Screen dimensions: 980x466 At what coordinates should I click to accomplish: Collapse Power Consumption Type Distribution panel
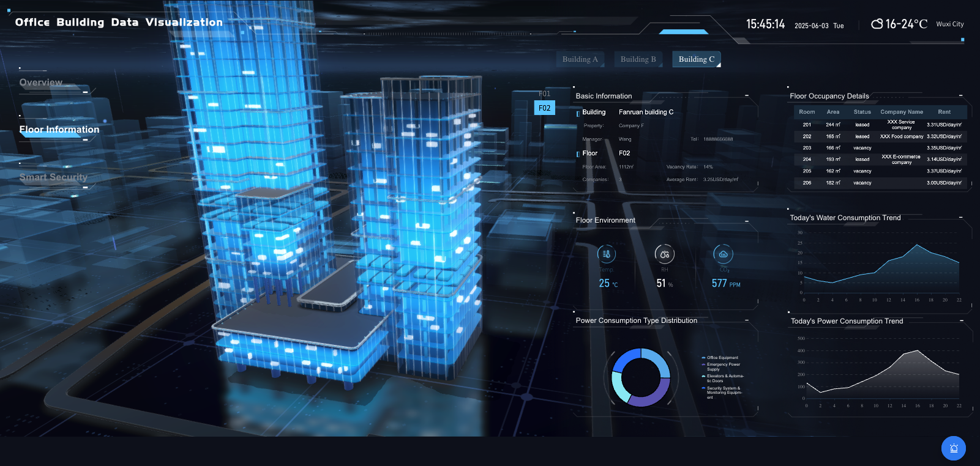tap(747, 320)
